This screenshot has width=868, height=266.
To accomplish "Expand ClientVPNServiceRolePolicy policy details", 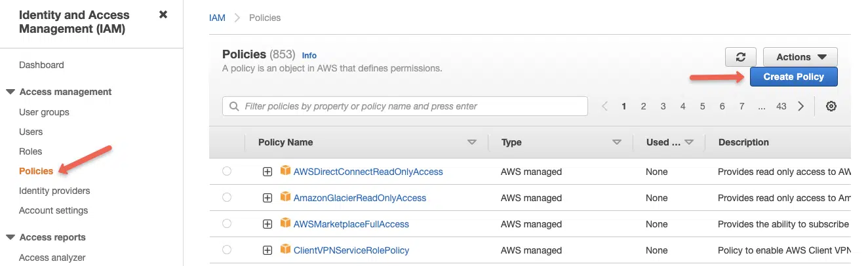I will pos(267,250).
